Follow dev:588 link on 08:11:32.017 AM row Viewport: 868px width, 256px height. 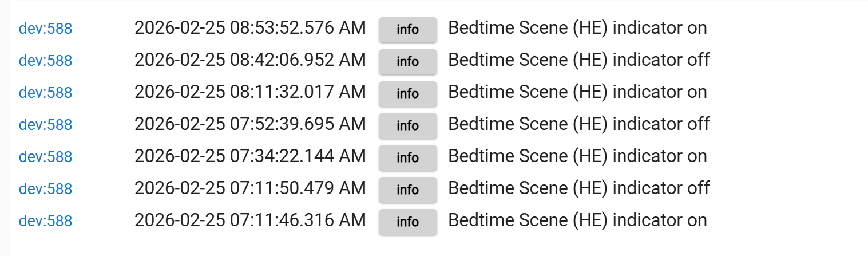click(45, 93)
